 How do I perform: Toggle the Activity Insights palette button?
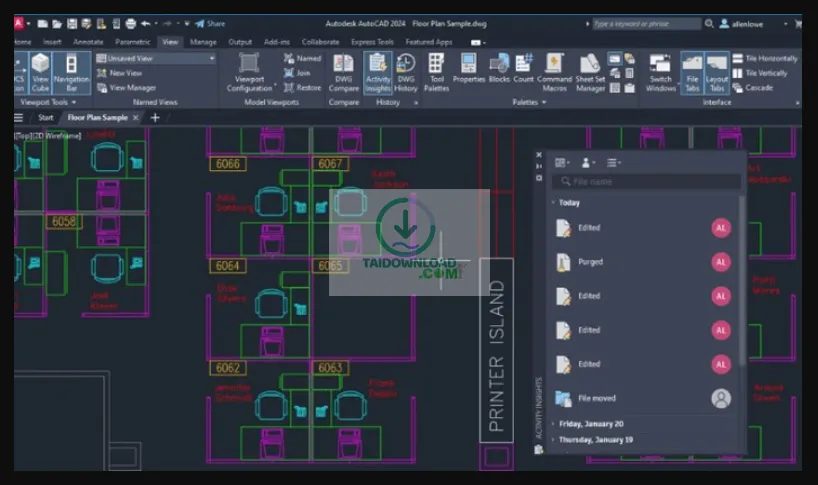tap(378, 72)
